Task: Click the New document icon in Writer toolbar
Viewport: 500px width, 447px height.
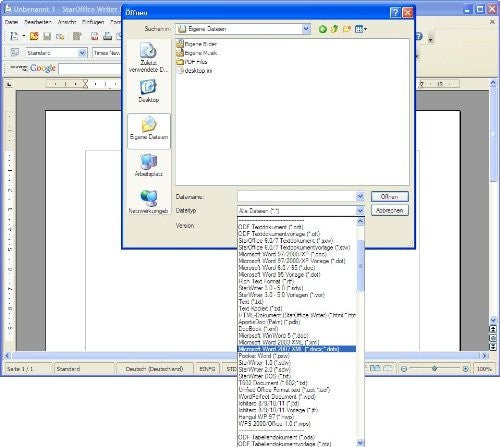Action: 14,36
